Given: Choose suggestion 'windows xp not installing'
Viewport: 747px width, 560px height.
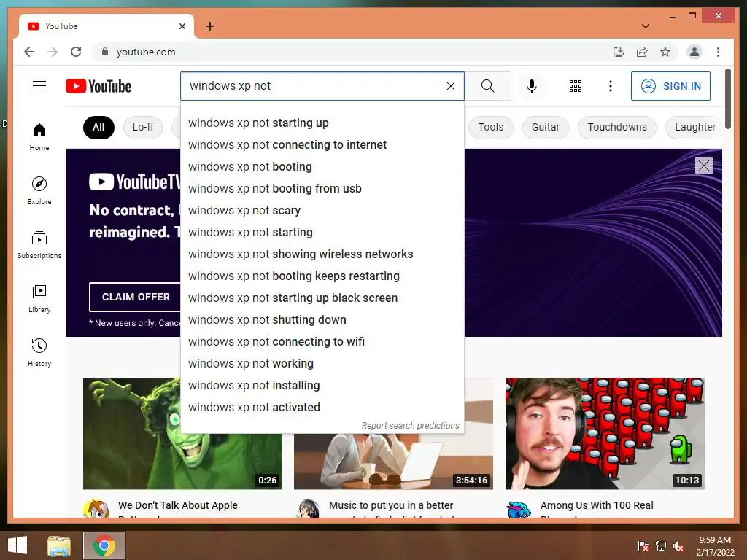Looking at the screenshot, I should pyautogui.click(x=322, y=386).
